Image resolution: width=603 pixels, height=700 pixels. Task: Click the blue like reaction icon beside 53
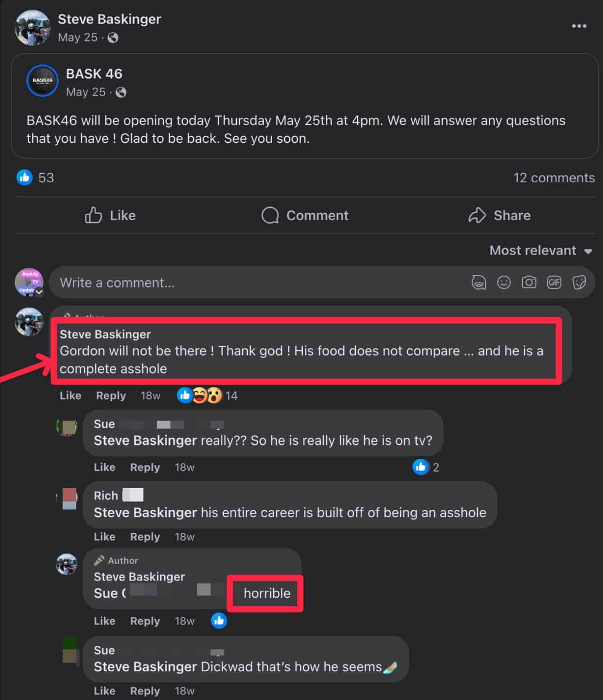(x=25, y=177)
